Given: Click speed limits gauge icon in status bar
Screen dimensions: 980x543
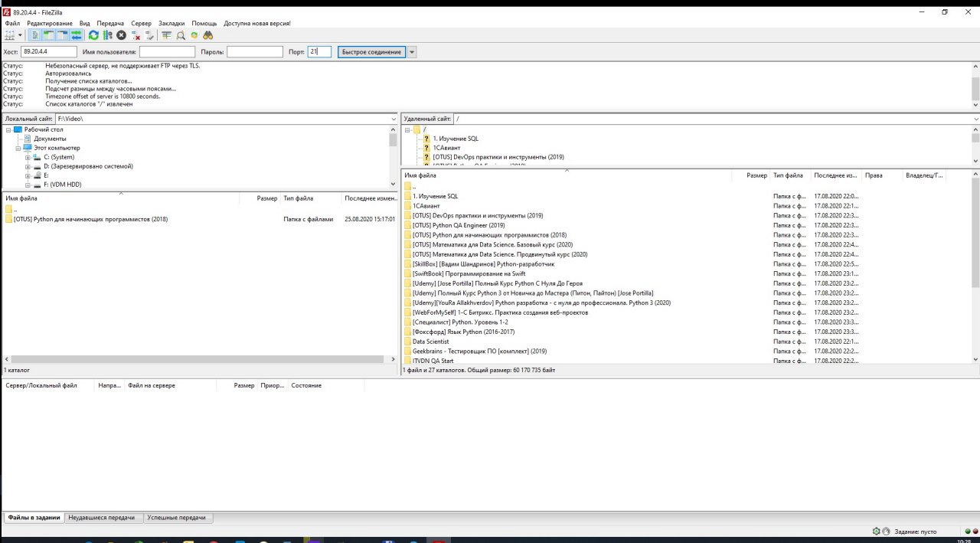Looking at the screenshot, I should pyautogui.click(x=886, y=532).
